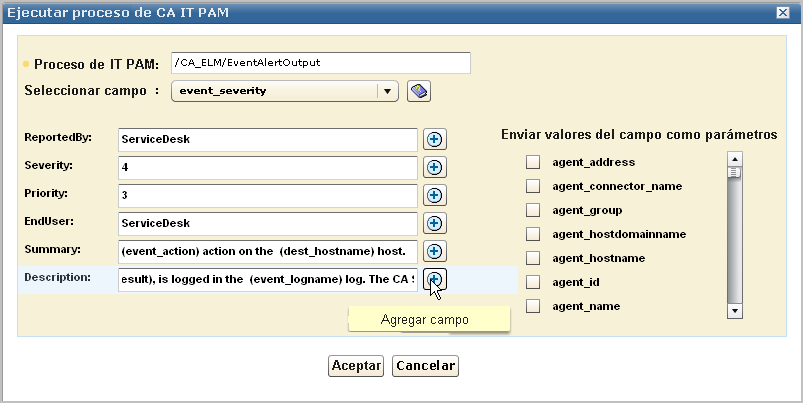Add field using plus icon next to Severity

434,167
